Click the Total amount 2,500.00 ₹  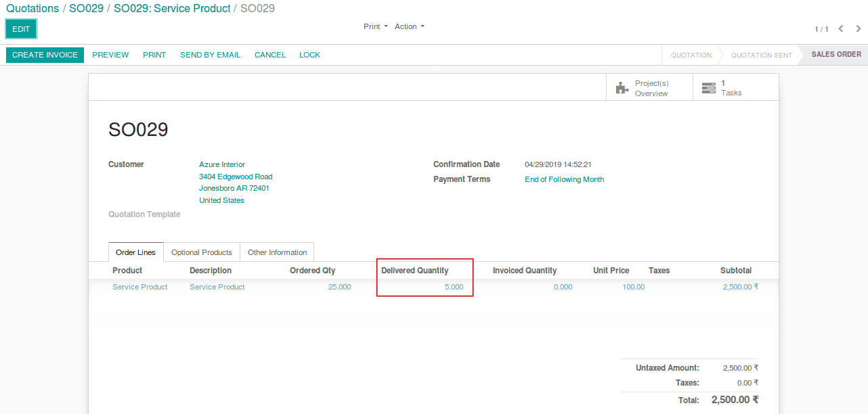735,400
